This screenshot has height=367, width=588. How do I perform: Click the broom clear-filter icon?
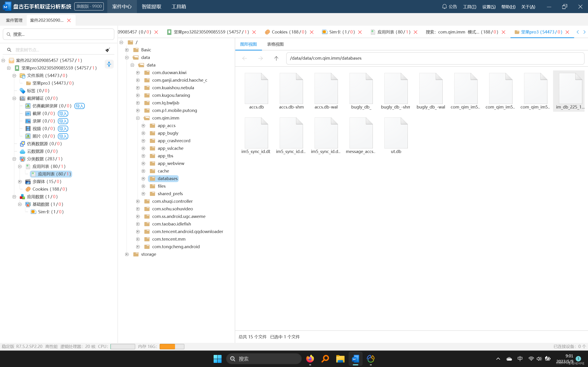pos(108,50)
